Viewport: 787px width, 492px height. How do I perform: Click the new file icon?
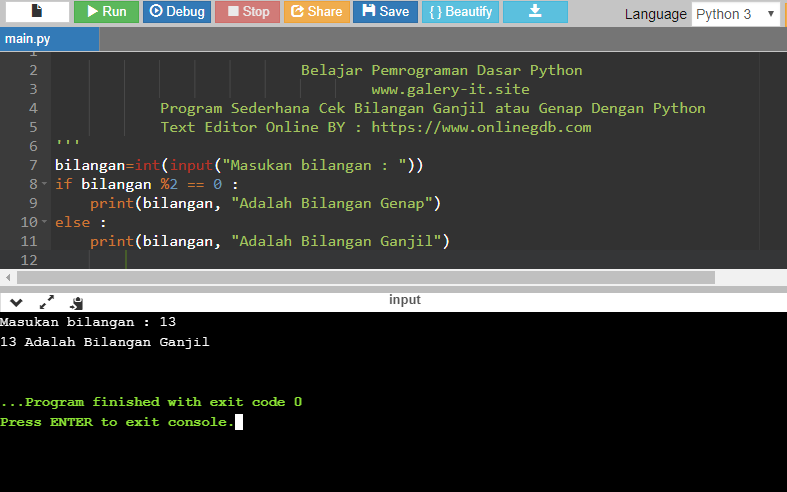[x=36, y=12]
